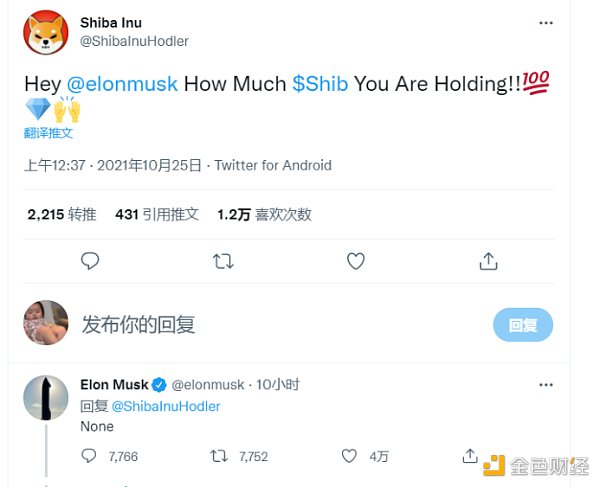Viewport: 600px width, 487px height.
Task: Like the Shiba Inu tweet
Action: 356,261
